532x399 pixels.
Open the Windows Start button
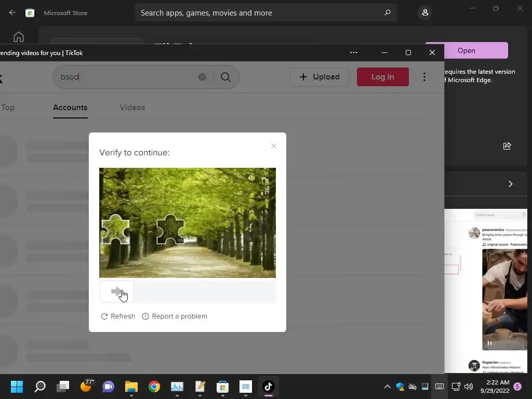pos(17,387)
